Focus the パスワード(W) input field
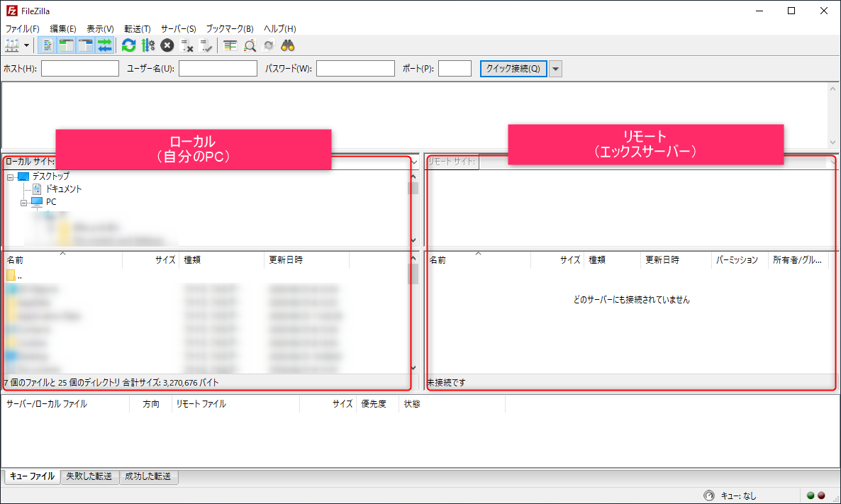The image size is (841, 504). (x=355, y=69)
